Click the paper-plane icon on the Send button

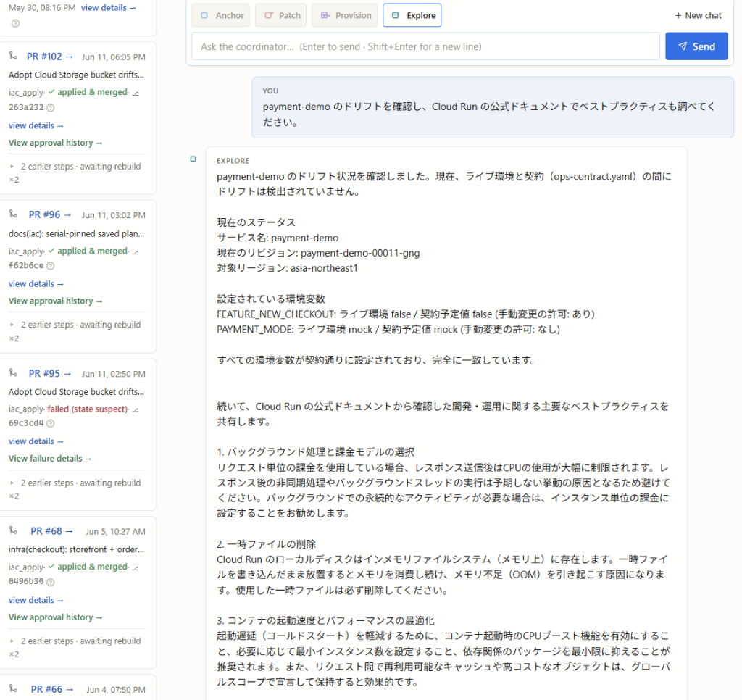pos(683,46)
